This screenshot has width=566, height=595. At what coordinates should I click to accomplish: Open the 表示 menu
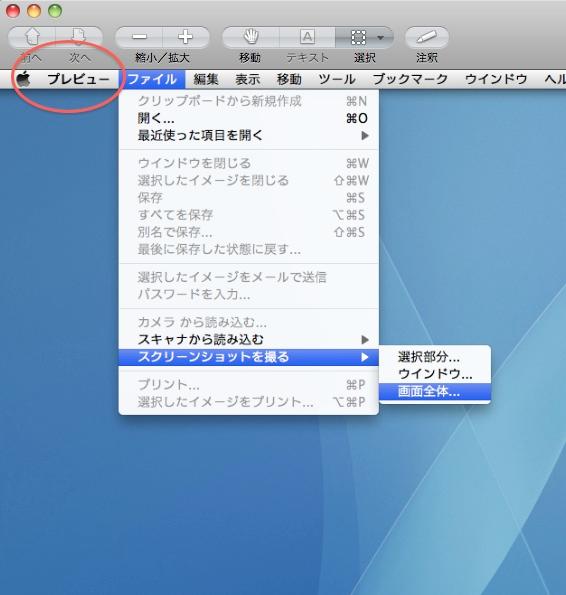247,79
